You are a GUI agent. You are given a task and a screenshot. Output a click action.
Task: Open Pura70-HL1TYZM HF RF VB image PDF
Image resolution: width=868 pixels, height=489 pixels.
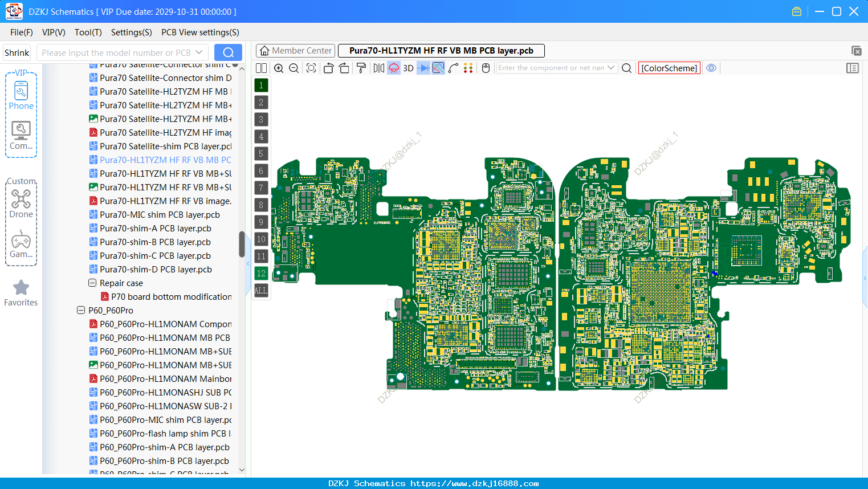point(160,201)
